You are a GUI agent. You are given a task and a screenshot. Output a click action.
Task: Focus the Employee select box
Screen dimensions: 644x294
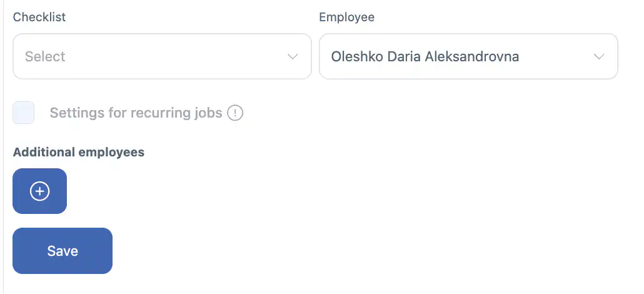click(468, 56)
